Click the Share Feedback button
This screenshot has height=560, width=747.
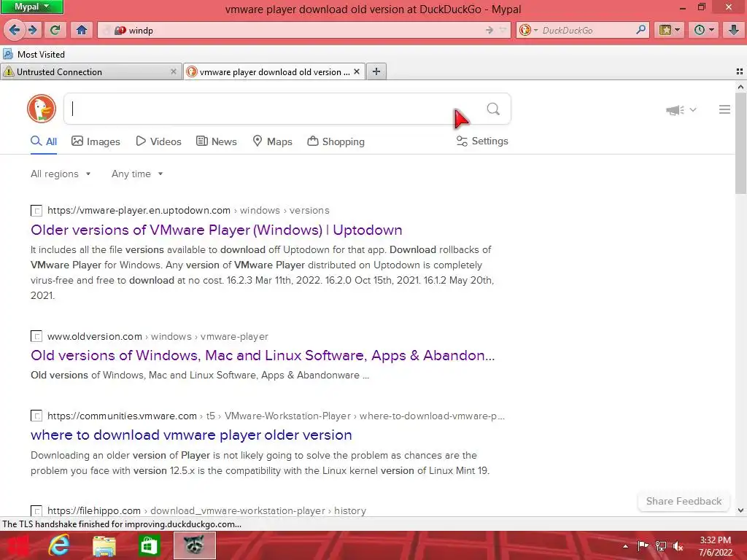coord(684,501)
